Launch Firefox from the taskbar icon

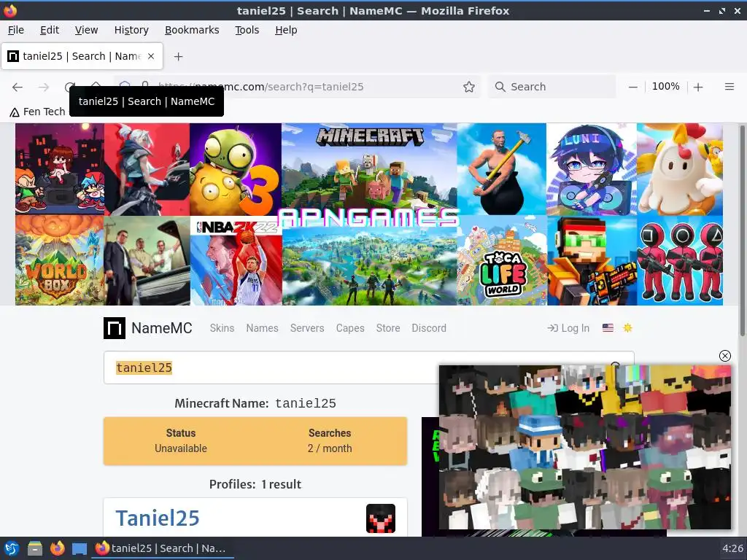click(x=57, y=548)
